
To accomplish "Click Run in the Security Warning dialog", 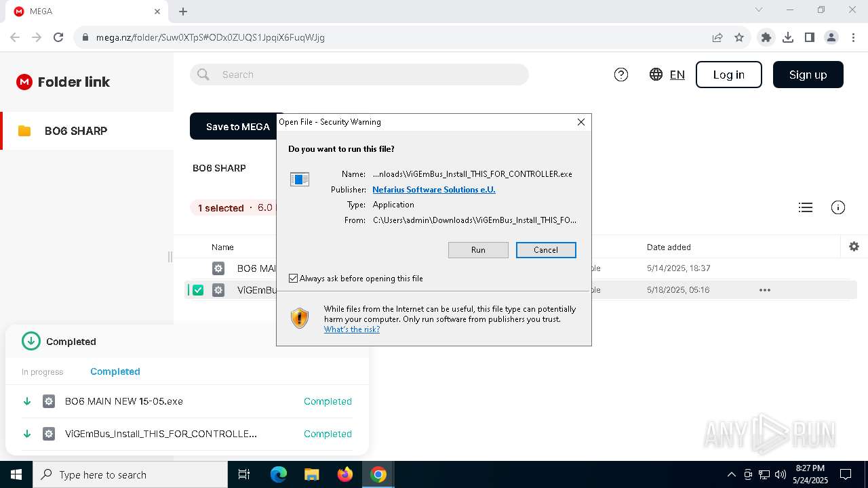I will pyautogui.click(x=478, y=250).
